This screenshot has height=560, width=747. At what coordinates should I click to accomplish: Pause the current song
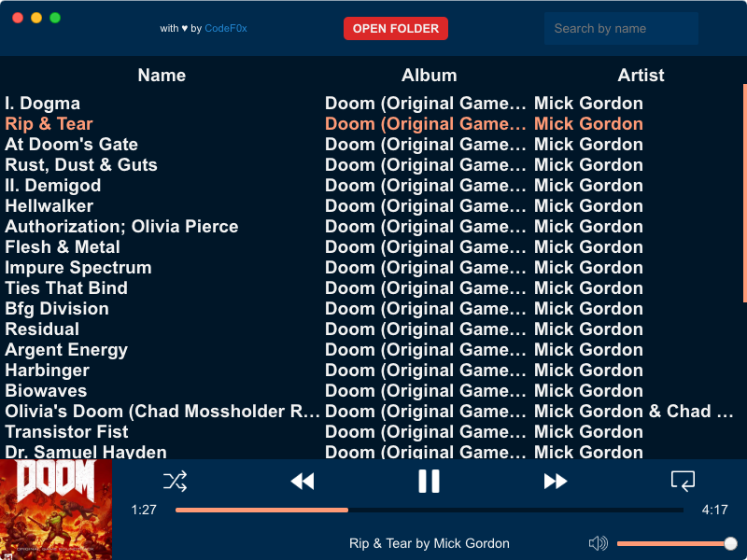pyautogui.click(x=429, y=481)
